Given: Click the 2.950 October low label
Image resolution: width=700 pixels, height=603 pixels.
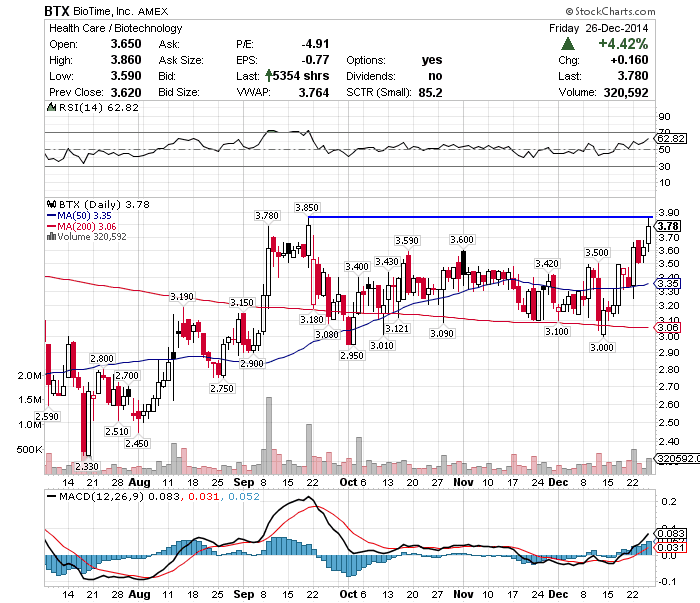Looking at the screenshot, I should 352,355.
